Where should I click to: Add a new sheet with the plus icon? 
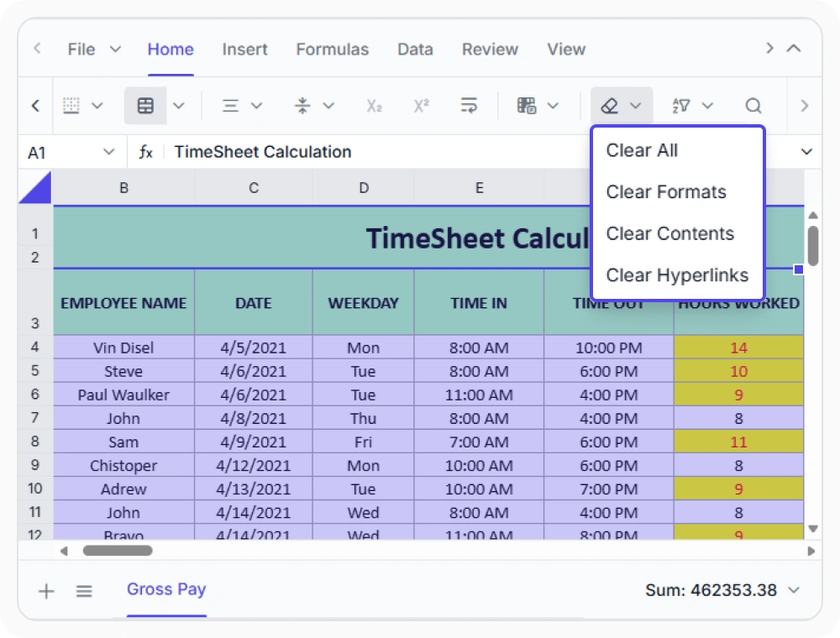(x=46, y=591)
